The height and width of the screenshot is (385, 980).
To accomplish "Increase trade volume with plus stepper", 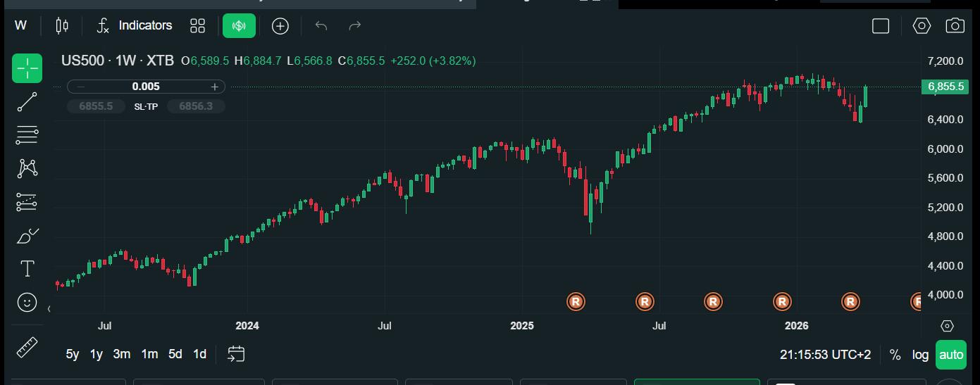I will pyautogui.click(x=214, y=87).
